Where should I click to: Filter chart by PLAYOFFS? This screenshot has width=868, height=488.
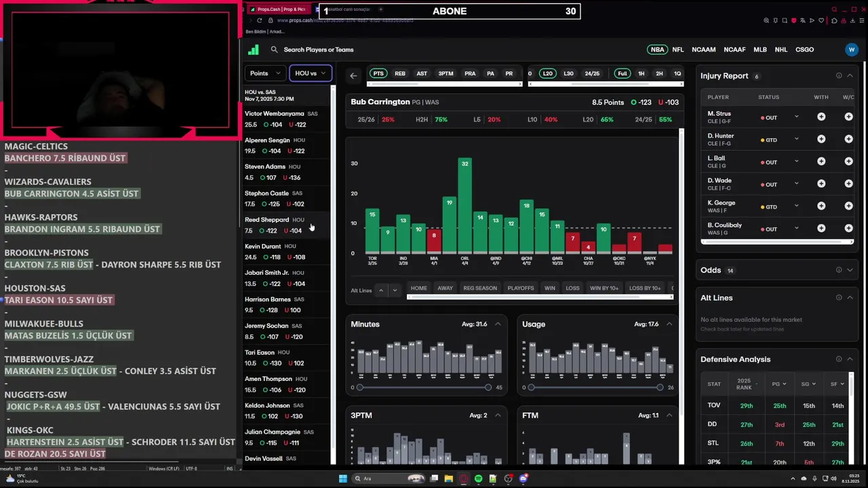(x=521, y=288)
